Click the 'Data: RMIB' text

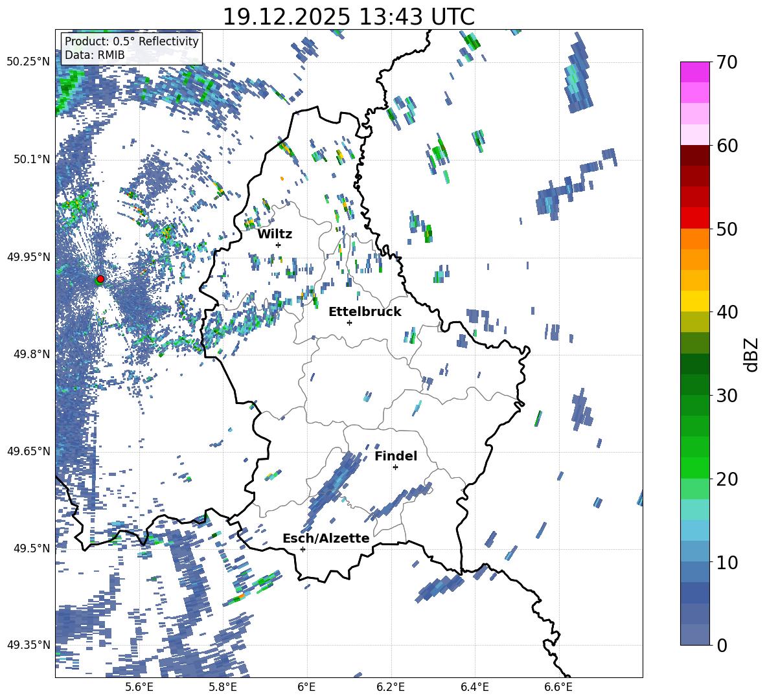click(x=95, y=55)
